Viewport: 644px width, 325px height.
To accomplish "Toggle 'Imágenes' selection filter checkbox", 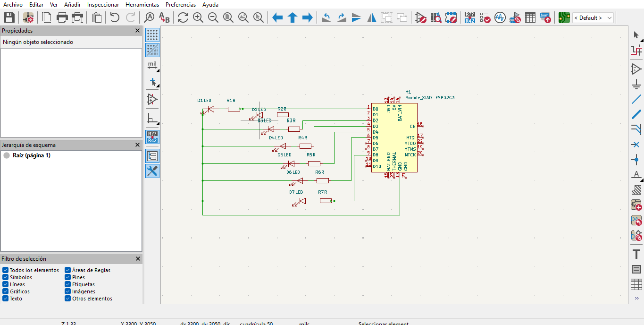I will click(68, 291).
